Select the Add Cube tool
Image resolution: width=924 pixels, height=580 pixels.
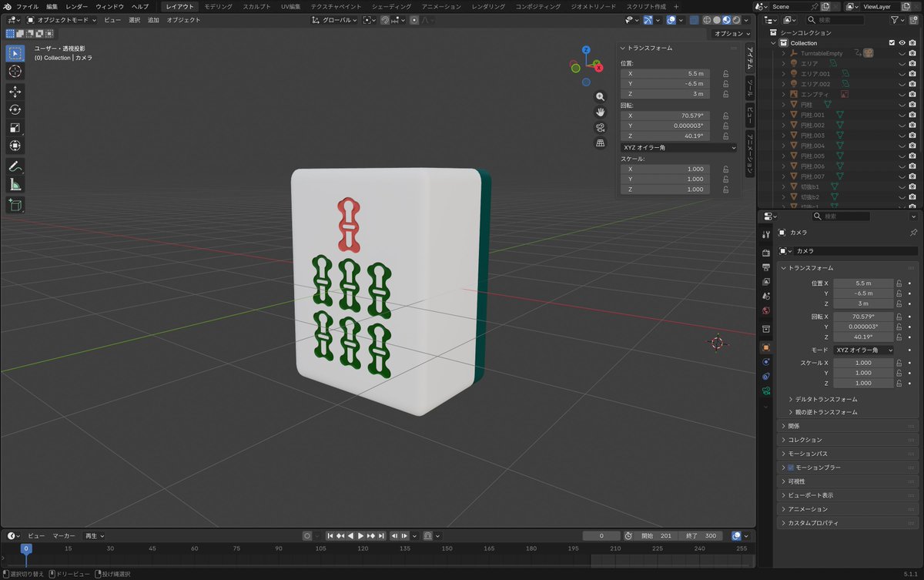click(15, 205)
